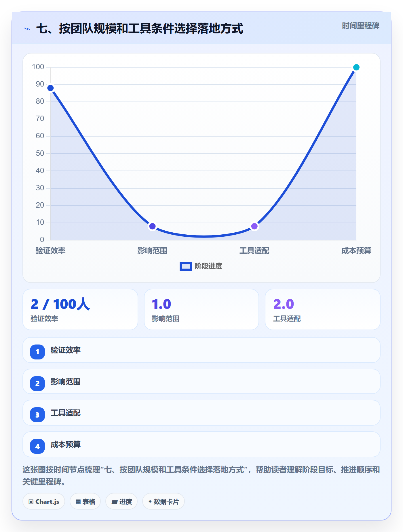The image size is (403, 532).
Task: Select the 工具适配 step row label
Action: (66, 413)
